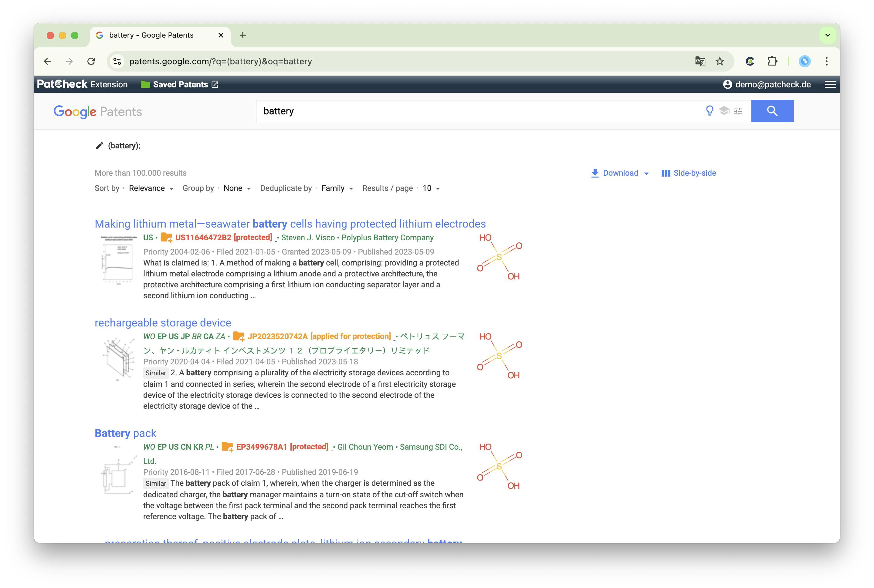Edit the query using the pencil icon
This screenshot has height=588, width=874.
coord(99,146)
